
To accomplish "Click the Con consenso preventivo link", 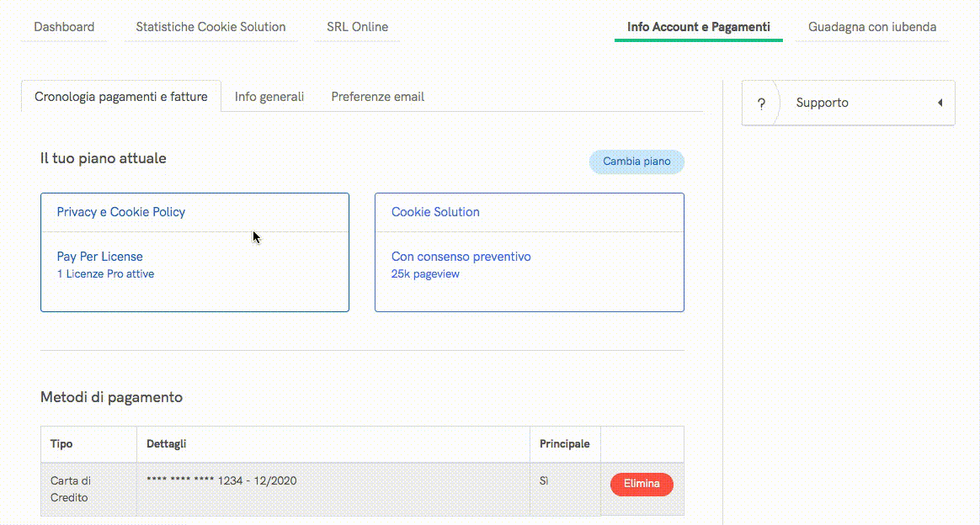I will [461, 256].
